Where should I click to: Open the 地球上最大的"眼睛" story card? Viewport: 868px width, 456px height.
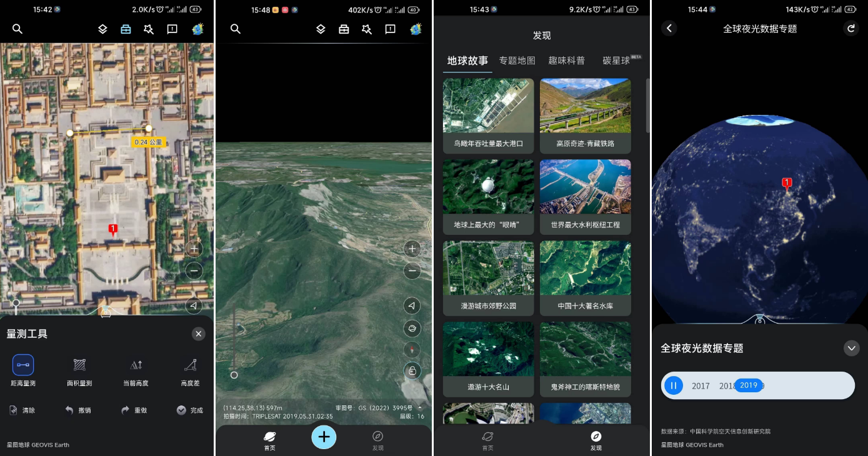tap(488, 197)
